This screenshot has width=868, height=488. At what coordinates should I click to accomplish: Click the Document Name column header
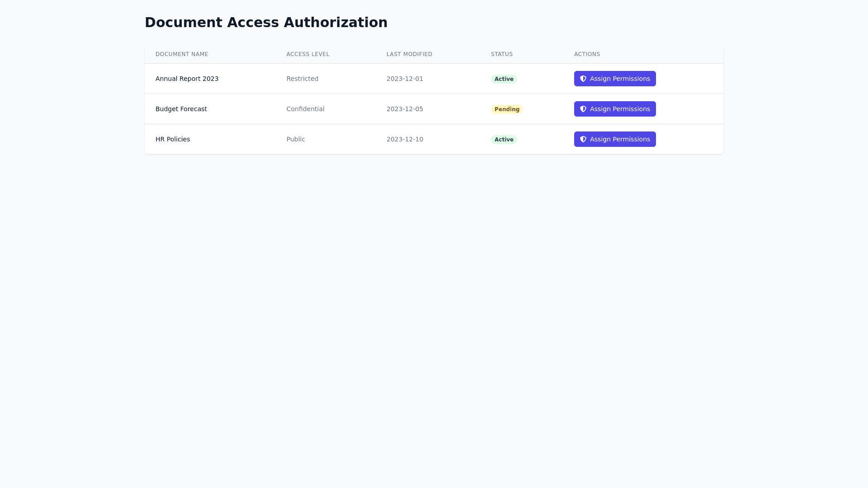182,54
